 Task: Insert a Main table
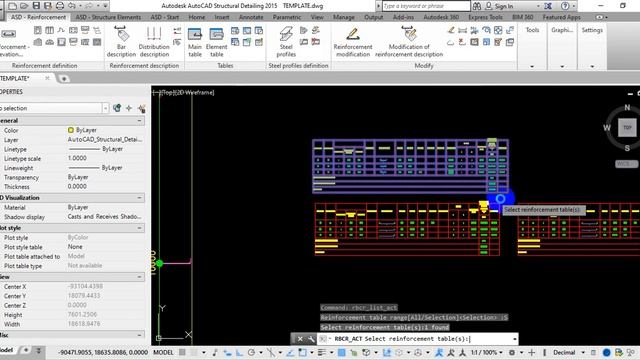pos(195,42)
